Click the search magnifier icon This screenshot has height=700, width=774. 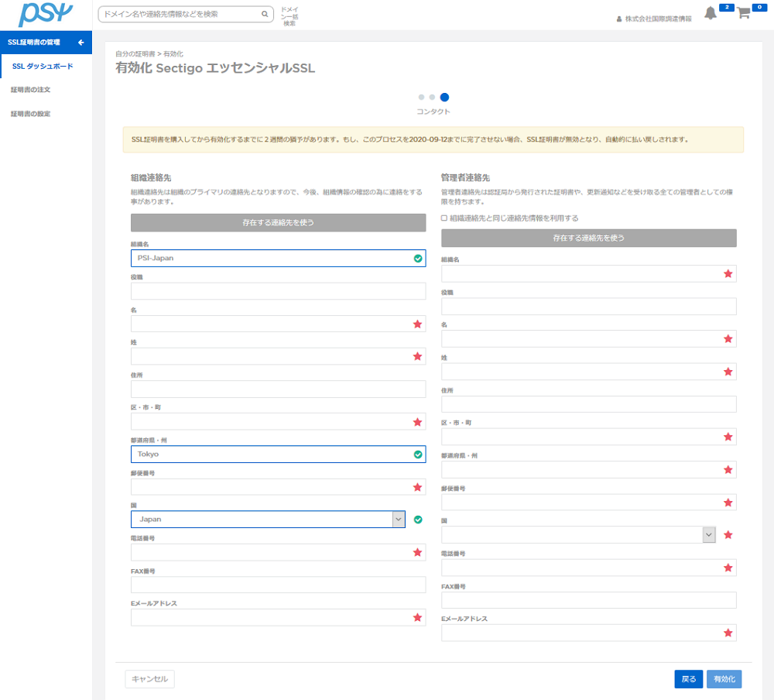pos(265,15)
